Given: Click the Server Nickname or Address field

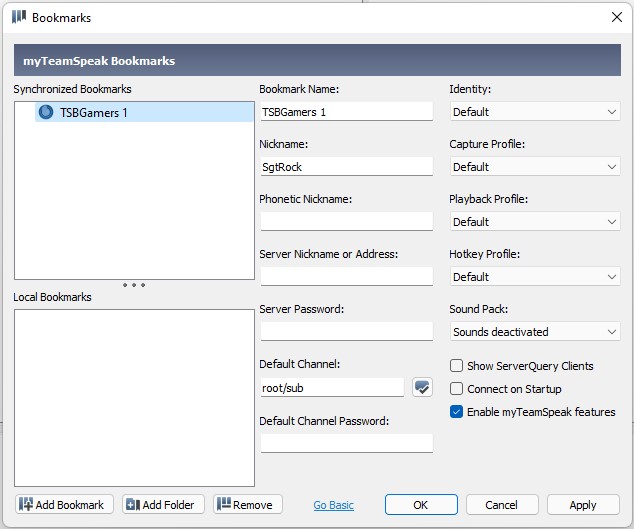Looking at the screenshot, I should coord(347,276).
